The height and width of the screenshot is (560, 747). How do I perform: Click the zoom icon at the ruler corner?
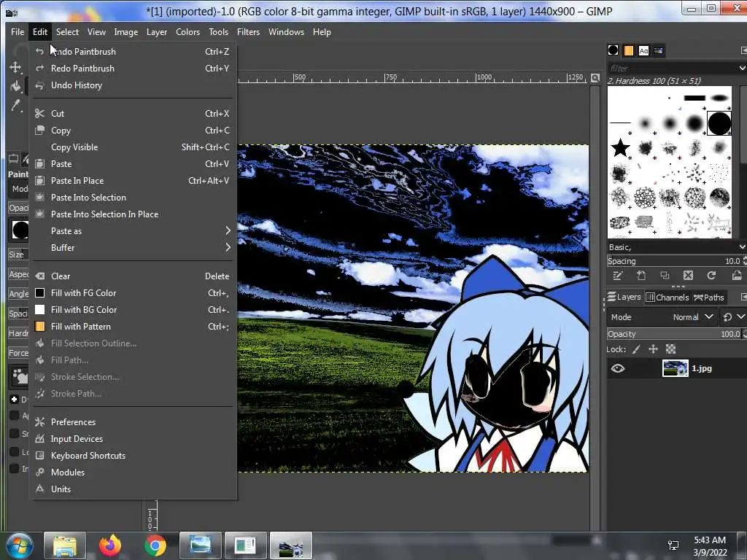tap(595, 78)
